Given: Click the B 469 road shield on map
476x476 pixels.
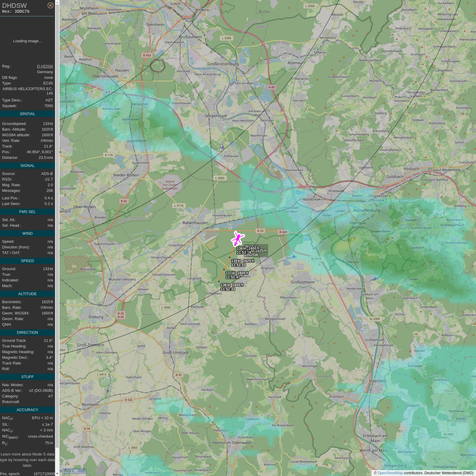Looking at the screenshot, I should click(x=283, y=232).
